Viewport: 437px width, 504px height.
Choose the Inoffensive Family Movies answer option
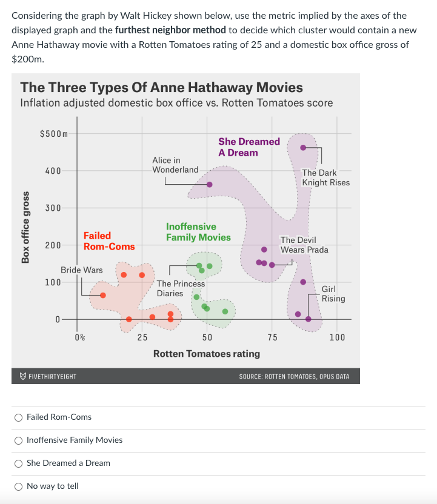pos(18,440)
